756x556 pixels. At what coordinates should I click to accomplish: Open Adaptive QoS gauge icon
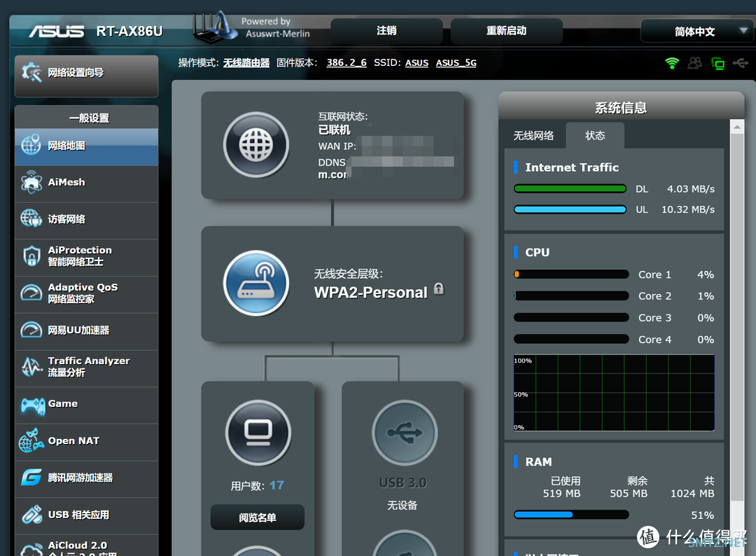coord(31,293)
